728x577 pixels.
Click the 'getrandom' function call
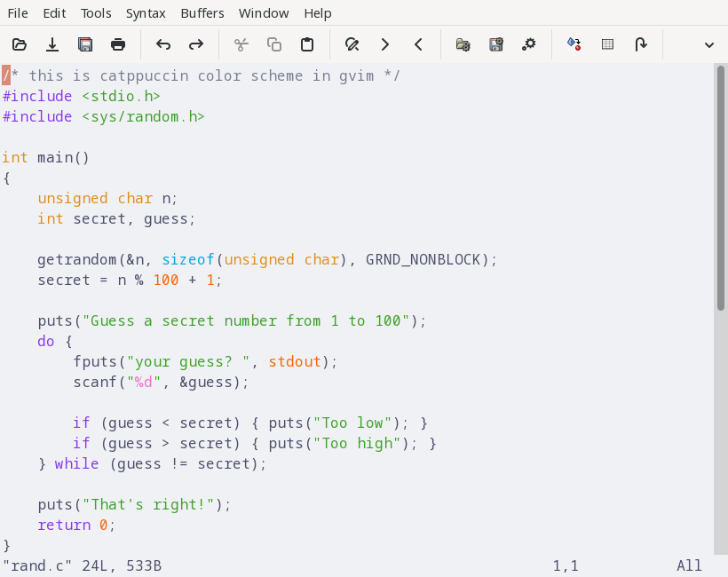tap(76, 259)
